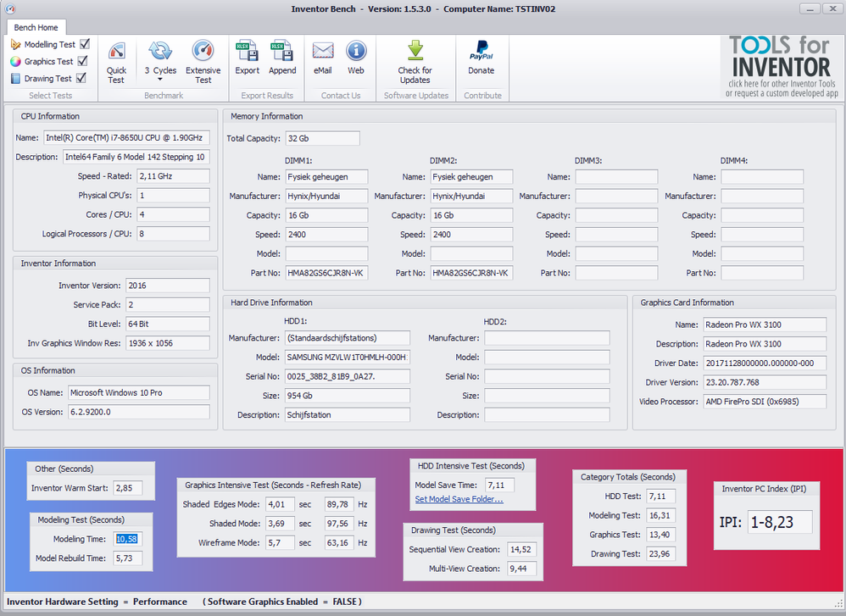The height and width of the screenshot is (616, 846).
Task: Send results via eMail
Action: click(x=323, y=58)
